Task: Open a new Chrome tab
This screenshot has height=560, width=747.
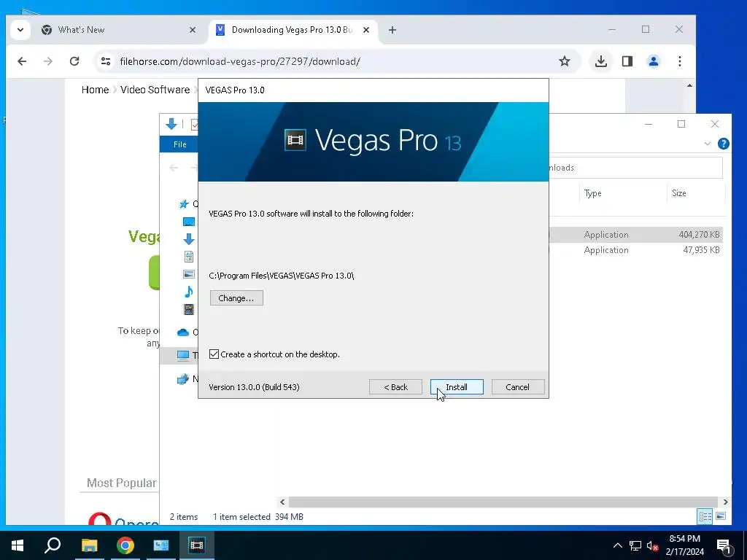Action: point(392,30)
